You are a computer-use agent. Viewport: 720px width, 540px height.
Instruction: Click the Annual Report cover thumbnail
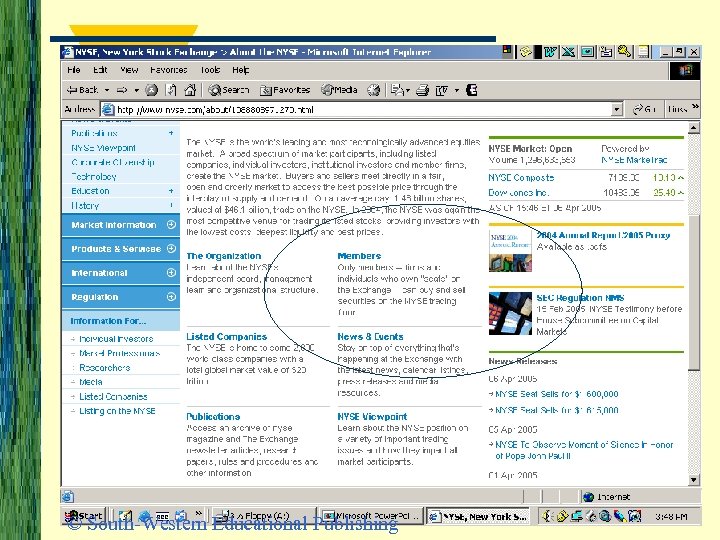point(510,251)
